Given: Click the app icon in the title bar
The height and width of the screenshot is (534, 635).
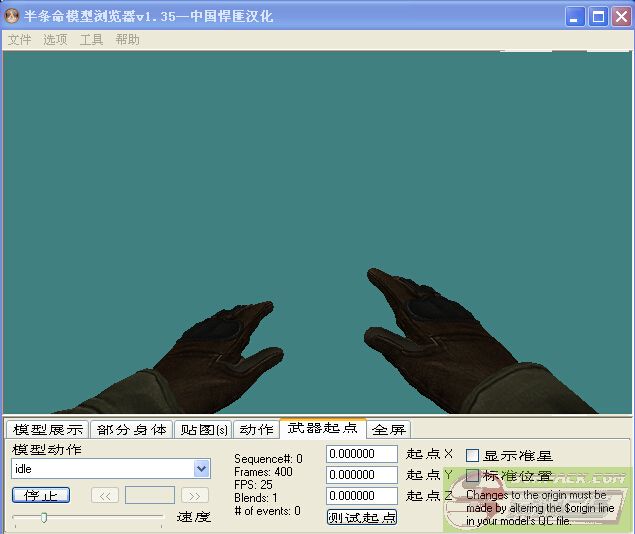Looking at the screenshot, I should pyautogui.click(x=13, y=16).
